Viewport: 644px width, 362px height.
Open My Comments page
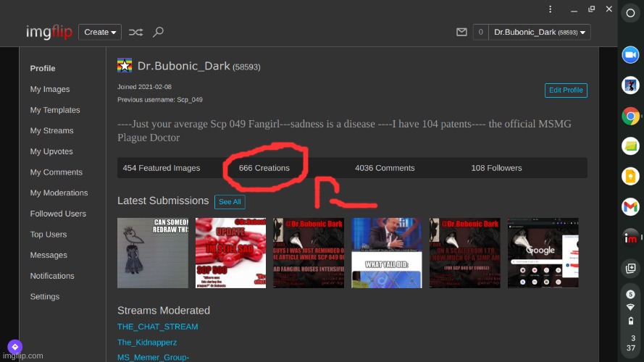coord(57,172)
